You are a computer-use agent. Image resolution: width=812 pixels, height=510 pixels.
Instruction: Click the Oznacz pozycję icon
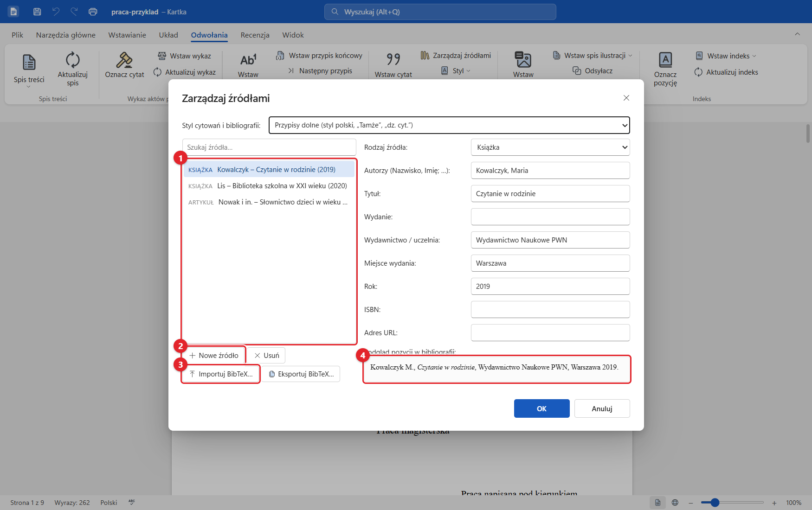665,59
